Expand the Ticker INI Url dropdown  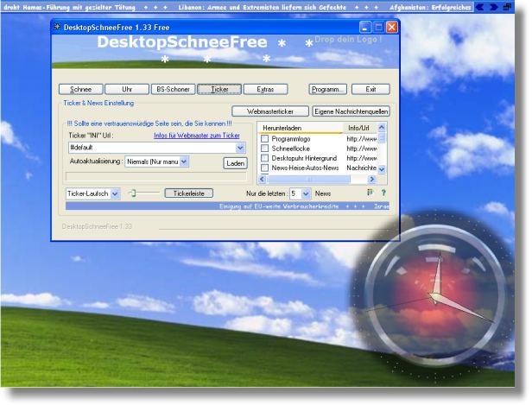click(240, 148)
